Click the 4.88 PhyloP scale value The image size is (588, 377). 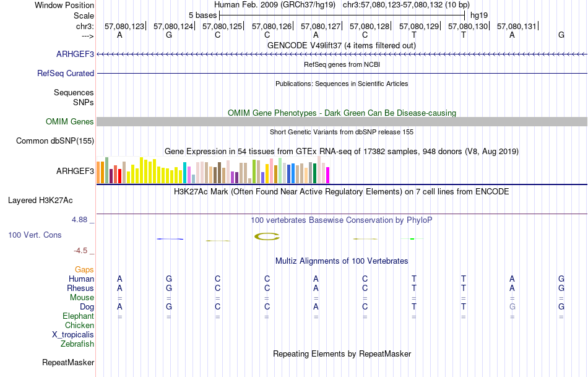[79, 220]
